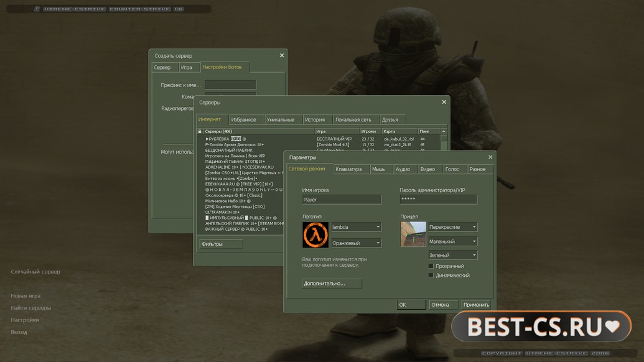The width and height of the screenshot is (644, 362).
Task: Click Новая игра in main menu
Action: tap(26, 296)
